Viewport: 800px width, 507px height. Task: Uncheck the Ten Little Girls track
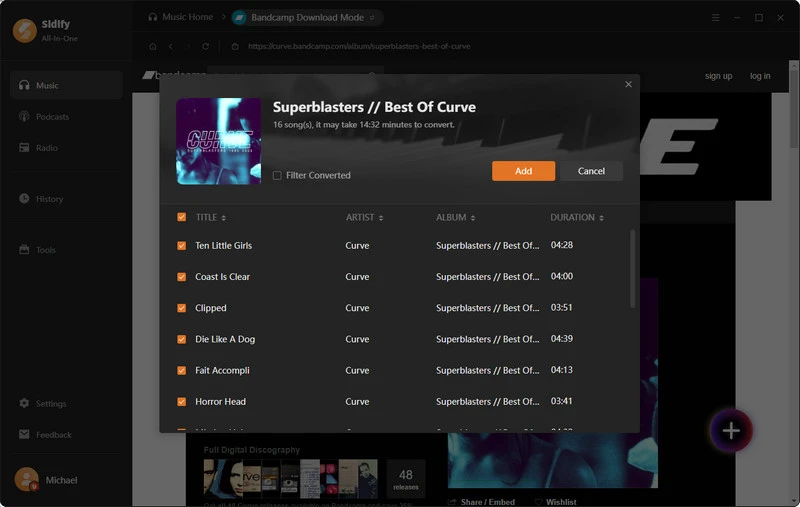point(182,245)
